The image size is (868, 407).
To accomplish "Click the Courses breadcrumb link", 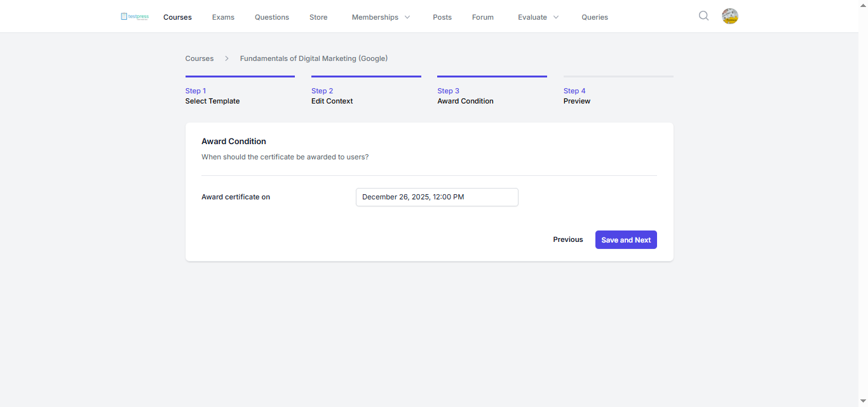I will point(200,58).
